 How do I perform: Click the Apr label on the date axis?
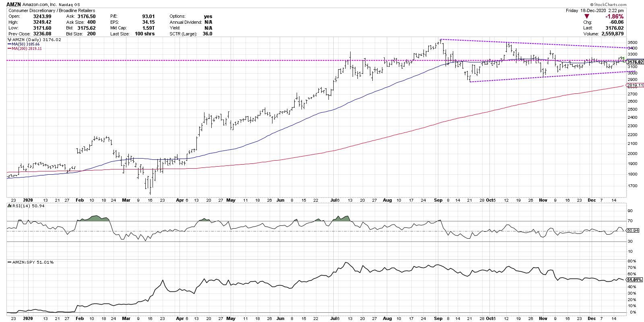coord(180,200)
